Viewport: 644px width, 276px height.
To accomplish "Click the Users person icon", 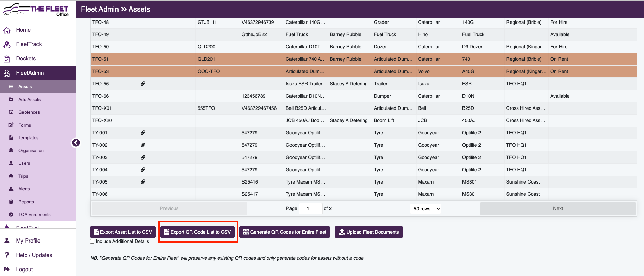I will [x=11, y=163].
